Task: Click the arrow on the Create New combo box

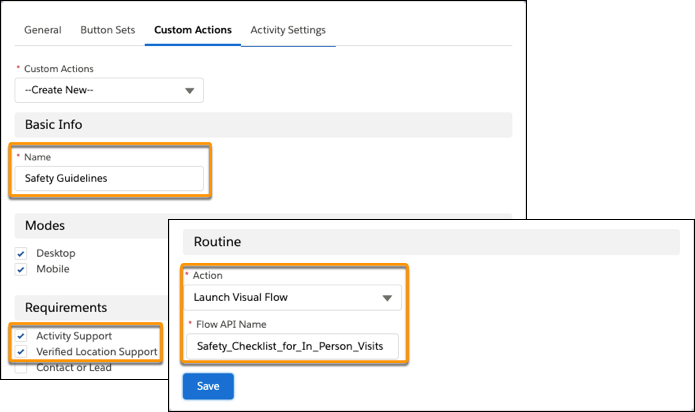Action: [x=190, y=91]
